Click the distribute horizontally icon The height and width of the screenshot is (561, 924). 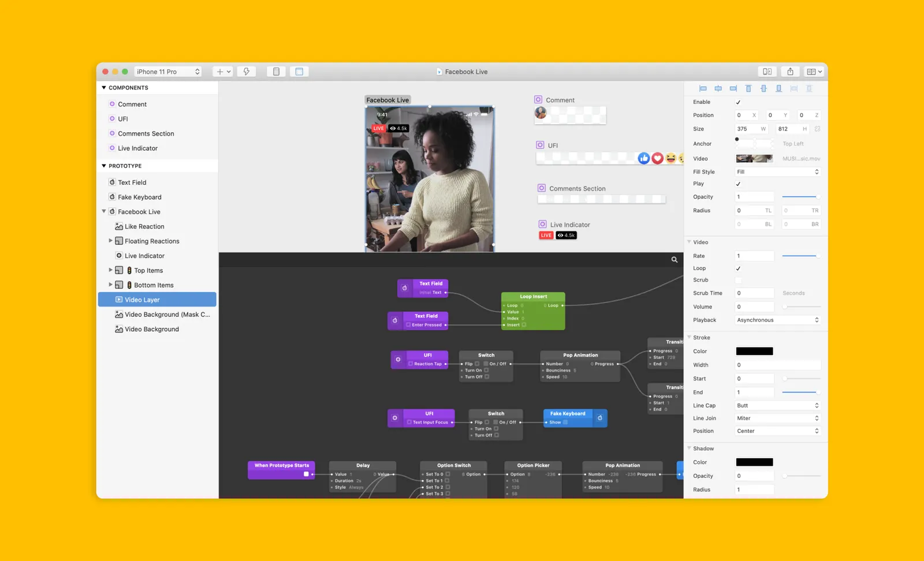794,88
